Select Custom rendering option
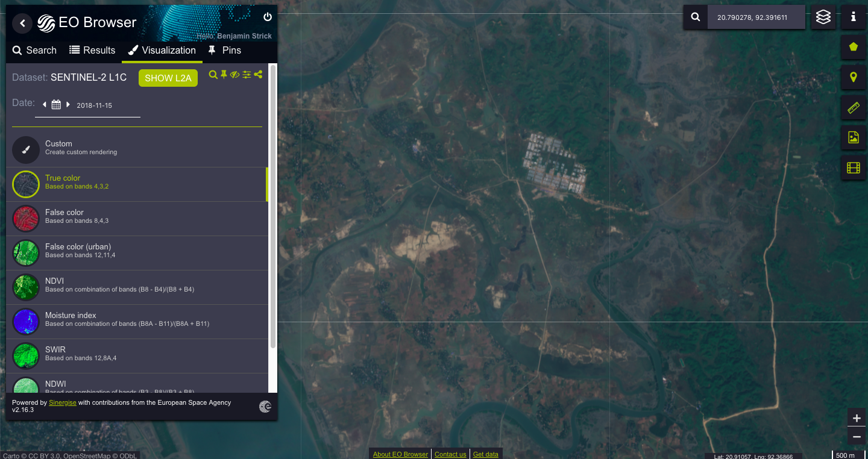 pos(137,150)
